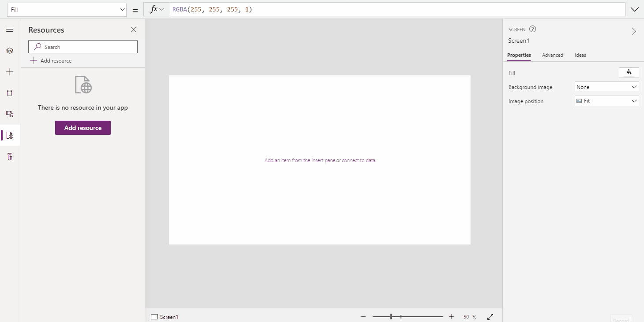The image size is (644, 322).
Task: Click the Screen help question mark
Action: [x=532, y=29]
